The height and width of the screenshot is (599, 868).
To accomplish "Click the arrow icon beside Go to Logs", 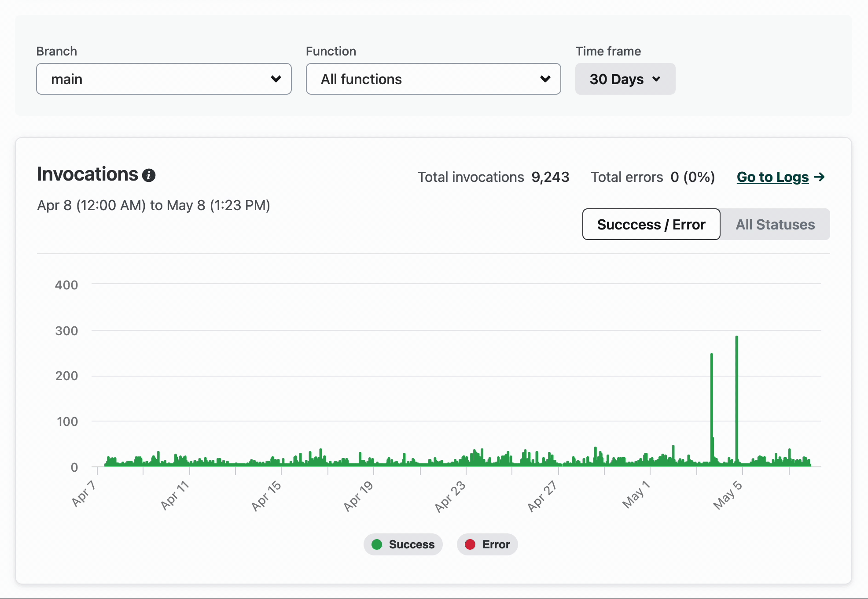I will click(x=819, y=177).
